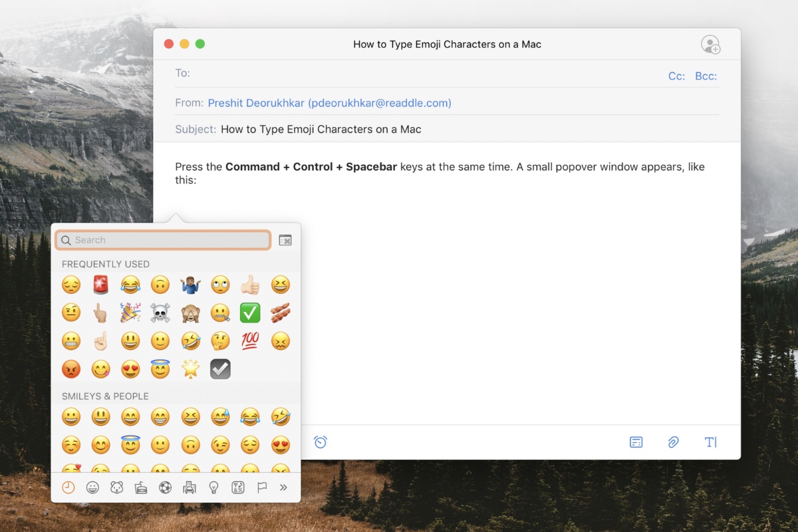Insert the green check mark emoji
Image resolution: width=798 pixels, height=532 pixels.
click(x=250, y=313)
